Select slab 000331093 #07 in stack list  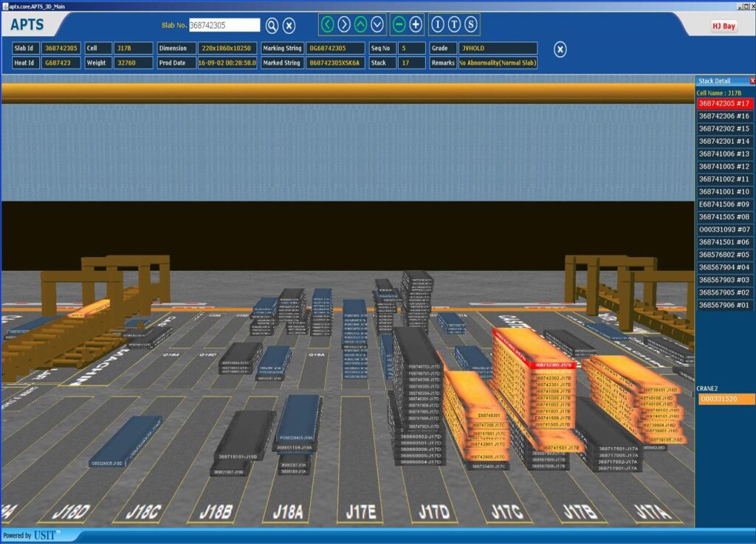pyautogui.click(x=725, y=230)
